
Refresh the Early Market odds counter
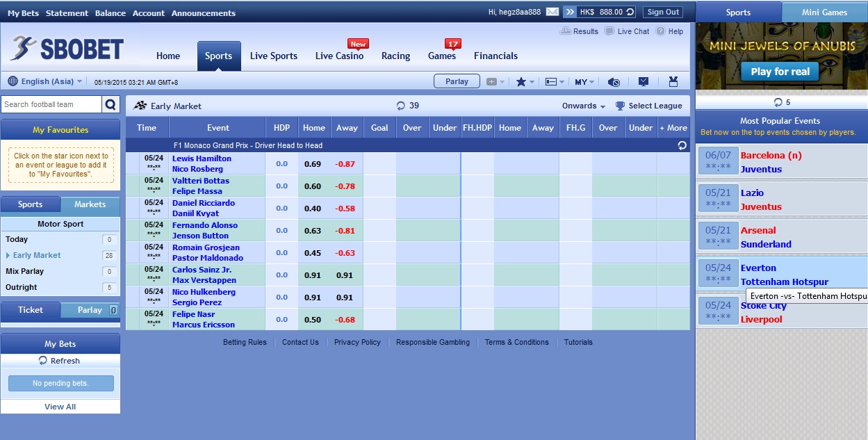tap(401, 106)
